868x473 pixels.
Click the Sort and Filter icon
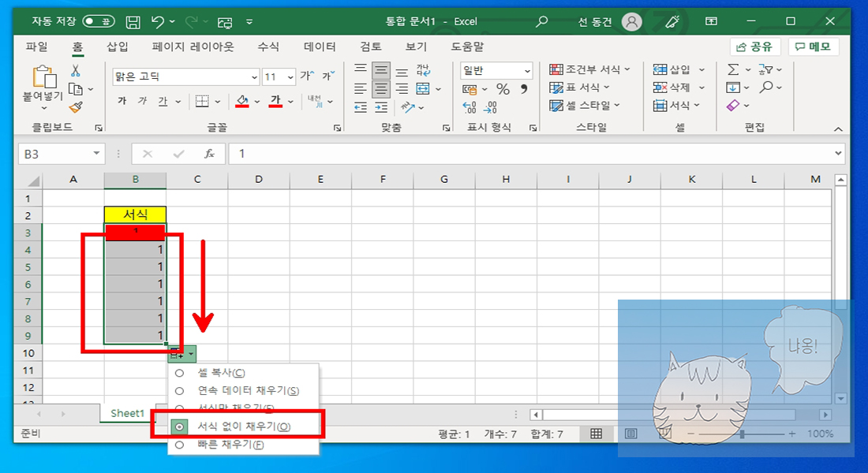pyautogui.click(x=765, y=69)
